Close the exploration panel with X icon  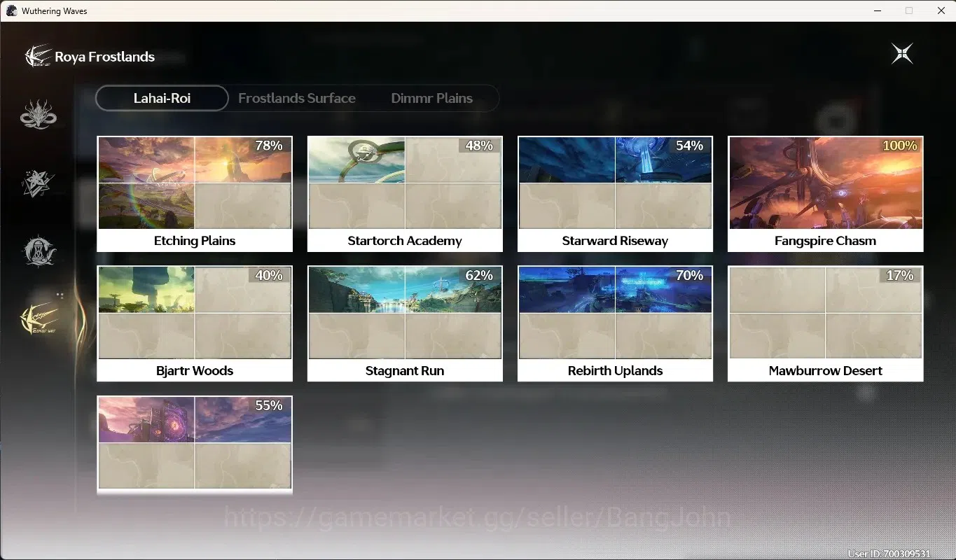click(902, 54)
